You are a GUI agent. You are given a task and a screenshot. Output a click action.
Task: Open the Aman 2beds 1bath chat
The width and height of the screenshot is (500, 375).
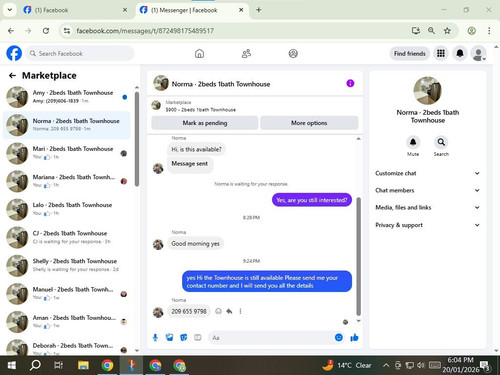pyautogui.click(x=67, y=322)
